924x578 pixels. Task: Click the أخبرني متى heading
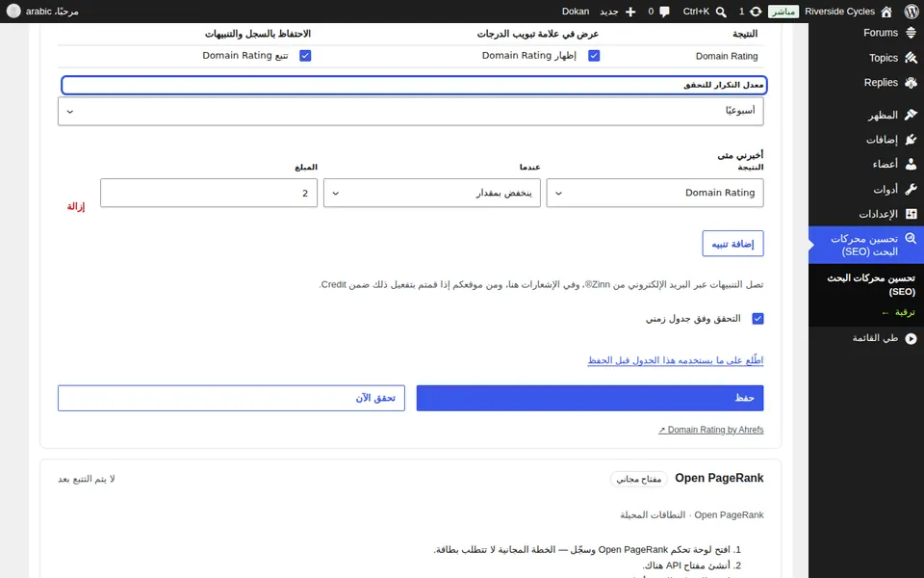[x=740, y=155]
